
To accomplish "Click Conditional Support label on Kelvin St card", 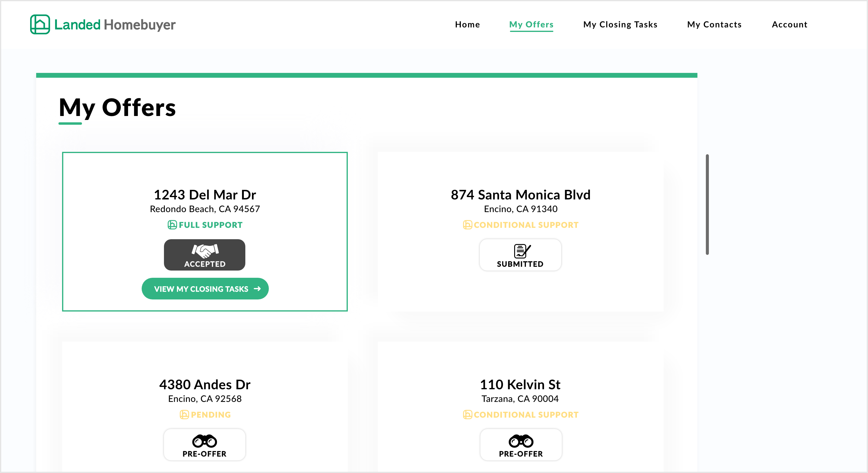I will click(526, 414).
